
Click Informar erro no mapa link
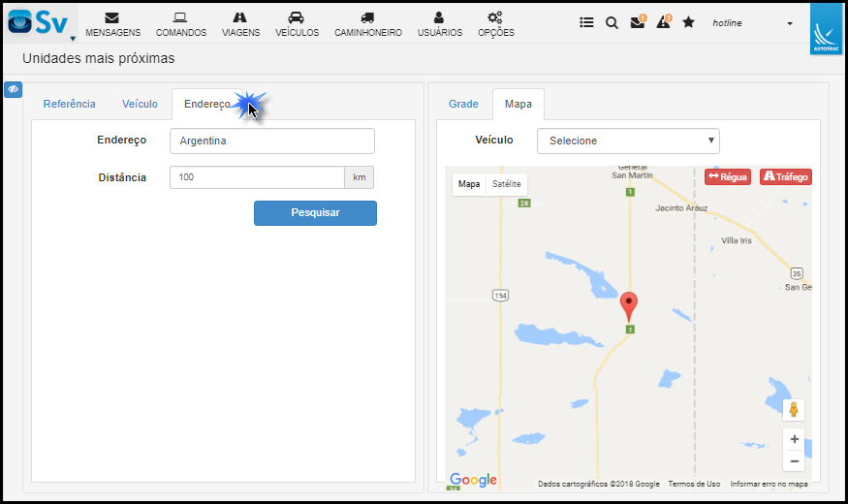(769, 484)
